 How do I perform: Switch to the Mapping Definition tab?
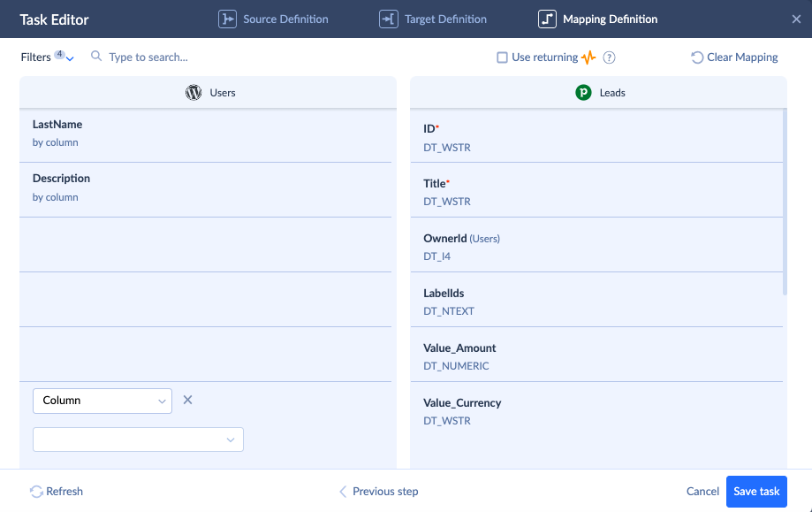pos(598,19)
